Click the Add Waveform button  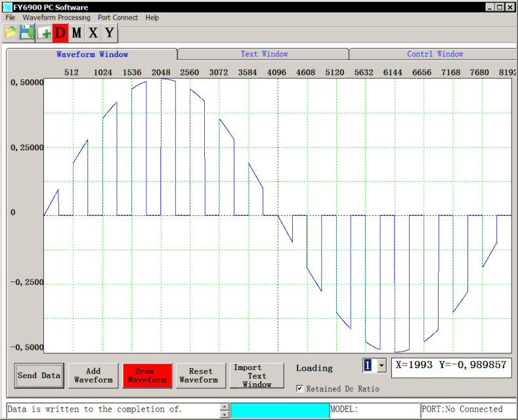click(x=93, y=375)
